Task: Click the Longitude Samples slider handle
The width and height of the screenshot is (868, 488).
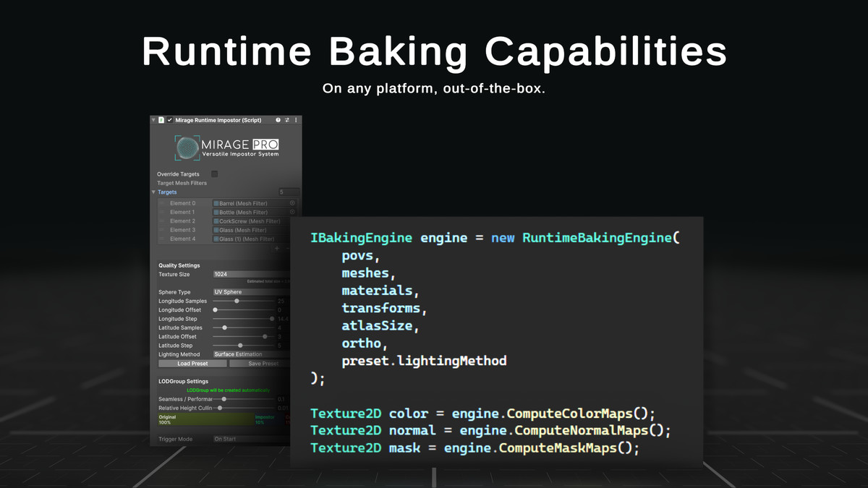Action: (x=237, y=301)
